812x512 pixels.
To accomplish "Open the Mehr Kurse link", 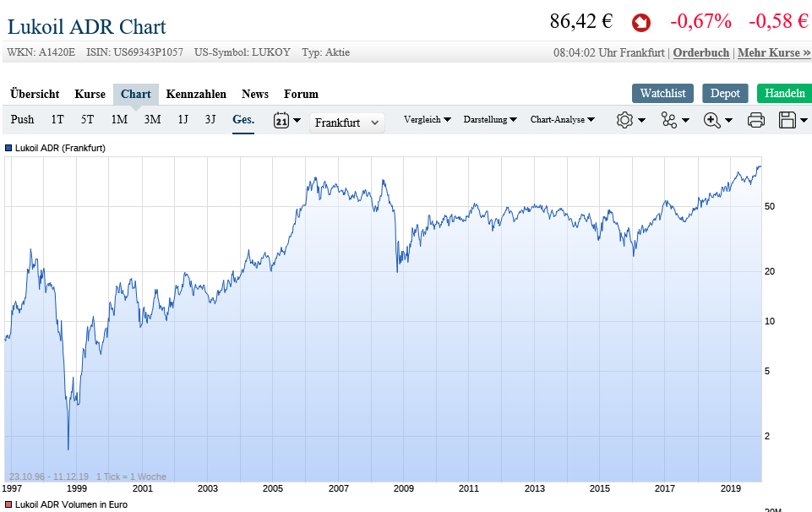I will pos(774,52).
